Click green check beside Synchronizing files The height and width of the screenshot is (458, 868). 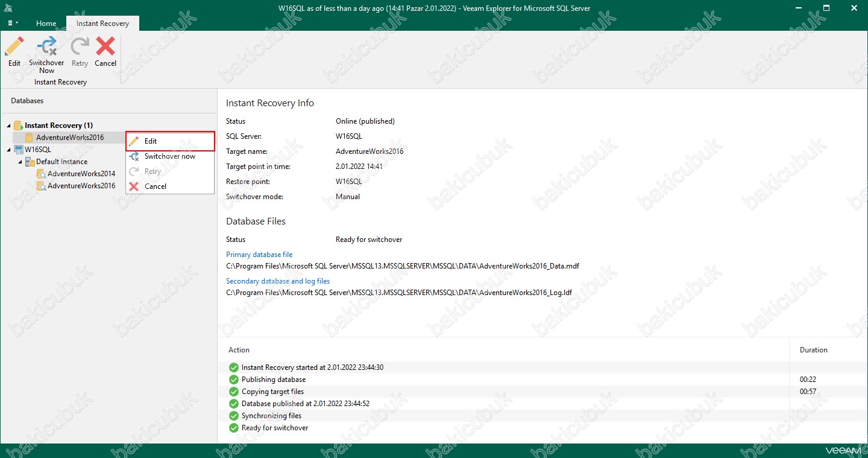(234, 416)
